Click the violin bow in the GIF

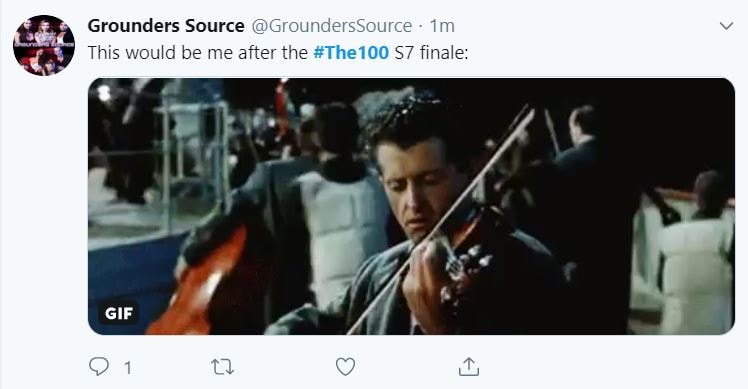[x=441, y=222]
